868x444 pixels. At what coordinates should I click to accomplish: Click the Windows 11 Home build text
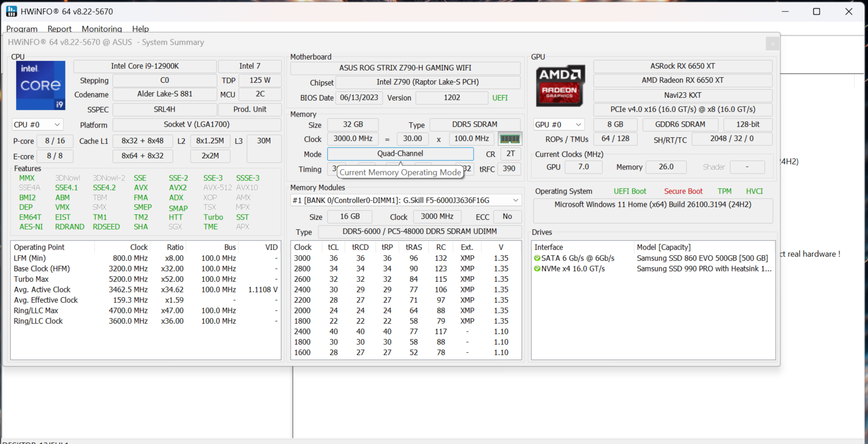[653, 205]
